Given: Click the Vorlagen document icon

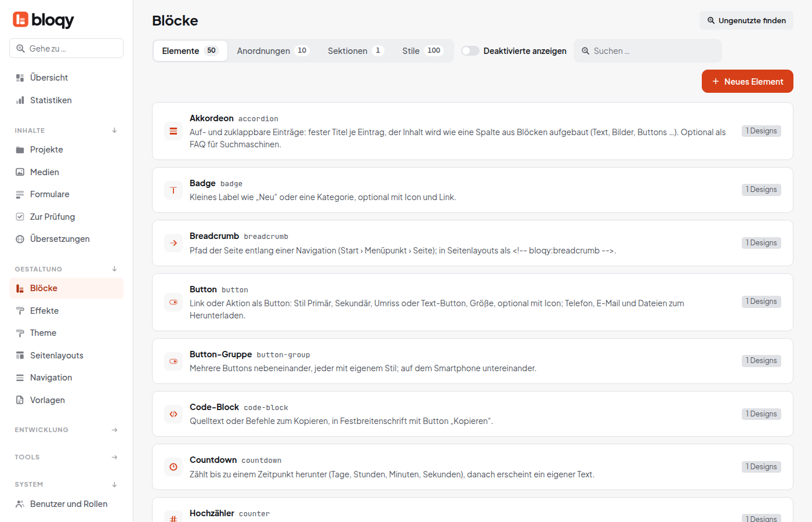Looking at the screenshot, I should pos(20,400).
